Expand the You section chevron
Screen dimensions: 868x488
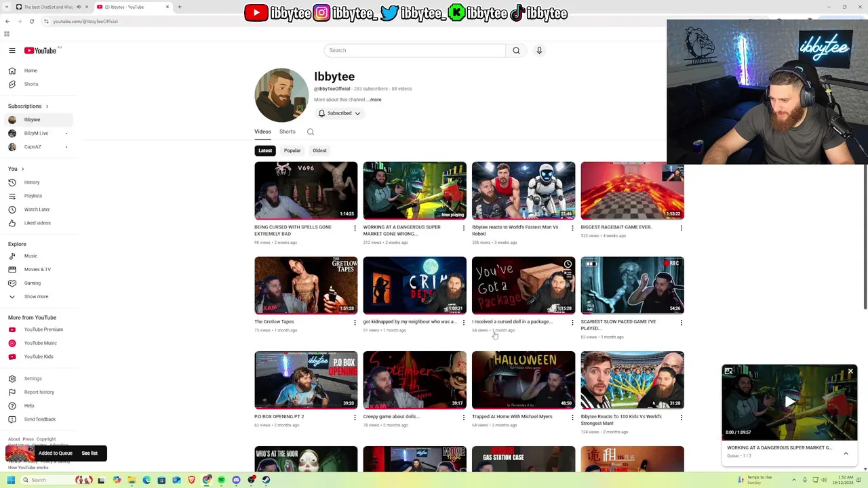pyautogui.click(x=22, y=169)
